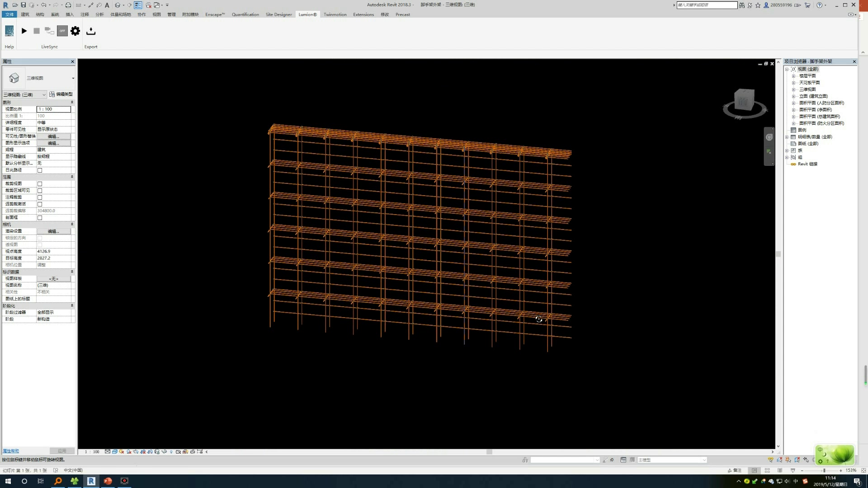
Task: Open Lumion LiveSync settings with the gear icon
Action: [75, 31]
